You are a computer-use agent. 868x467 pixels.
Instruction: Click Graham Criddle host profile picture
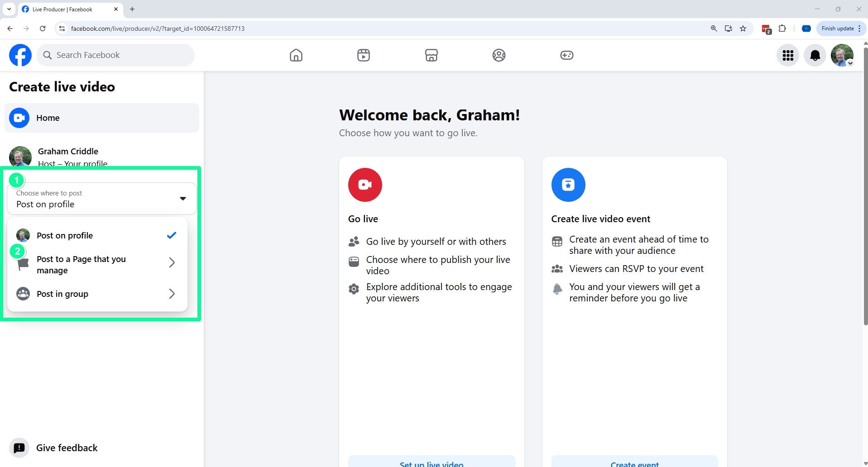[x=20, y=157]
